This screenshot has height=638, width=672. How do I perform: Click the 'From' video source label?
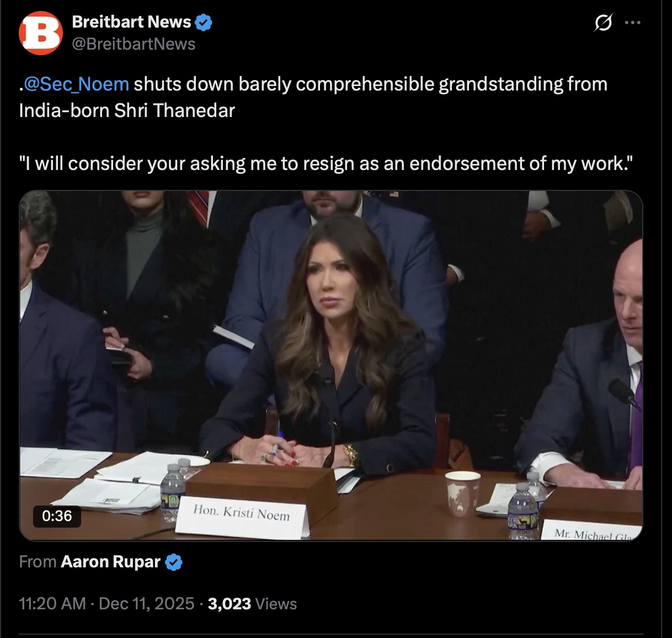point(38,562)
